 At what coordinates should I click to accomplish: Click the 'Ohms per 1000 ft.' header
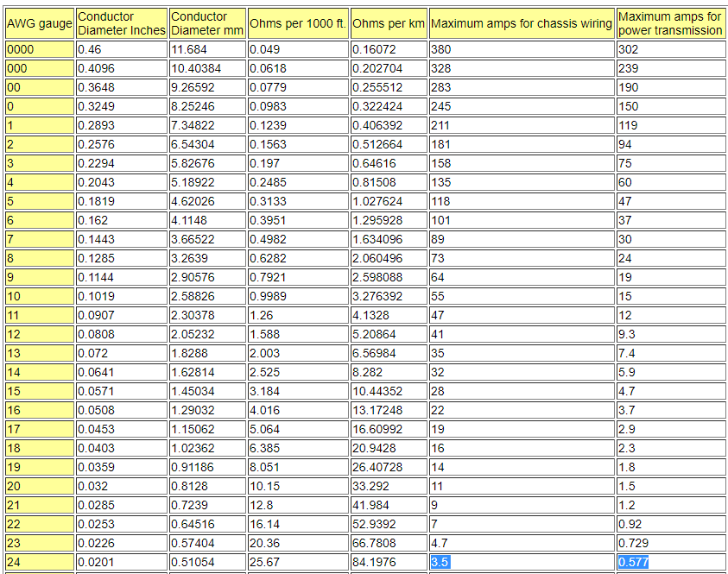[298, 23]
